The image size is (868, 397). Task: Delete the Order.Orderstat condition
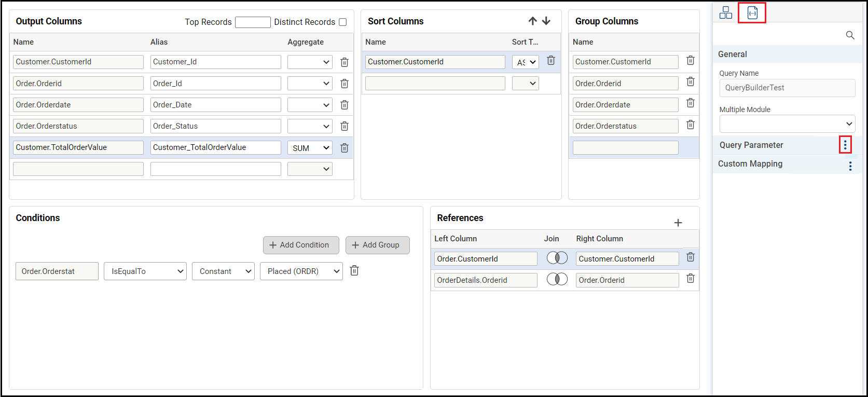click(354, 271)
